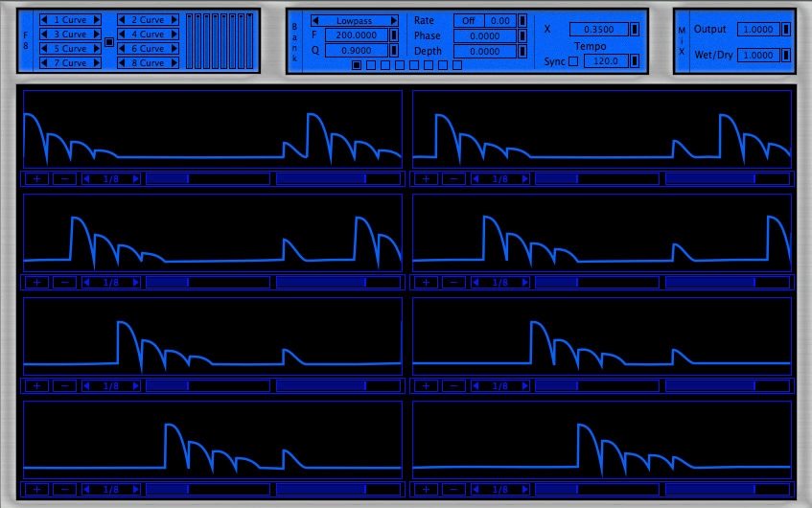Image resolution: width=812 pixels, height=508 pixels.
Task: Click the plus button under the bottom-right curve display
Action: click(x=427, y=490)
